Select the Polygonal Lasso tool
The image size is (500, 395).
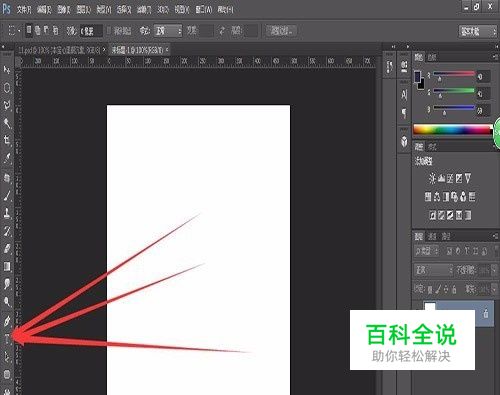7,105
